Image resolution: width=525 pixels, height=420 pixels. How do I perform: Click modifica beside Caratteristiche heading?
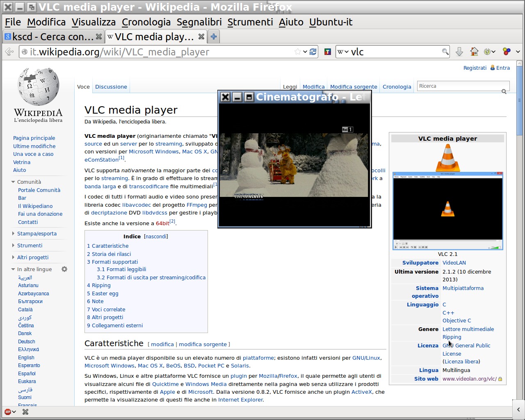pyautogui.click(x=162, y=345)
